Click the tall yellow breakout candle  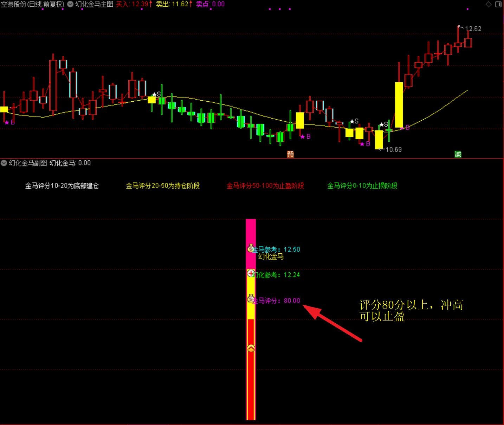coord(399,105)
